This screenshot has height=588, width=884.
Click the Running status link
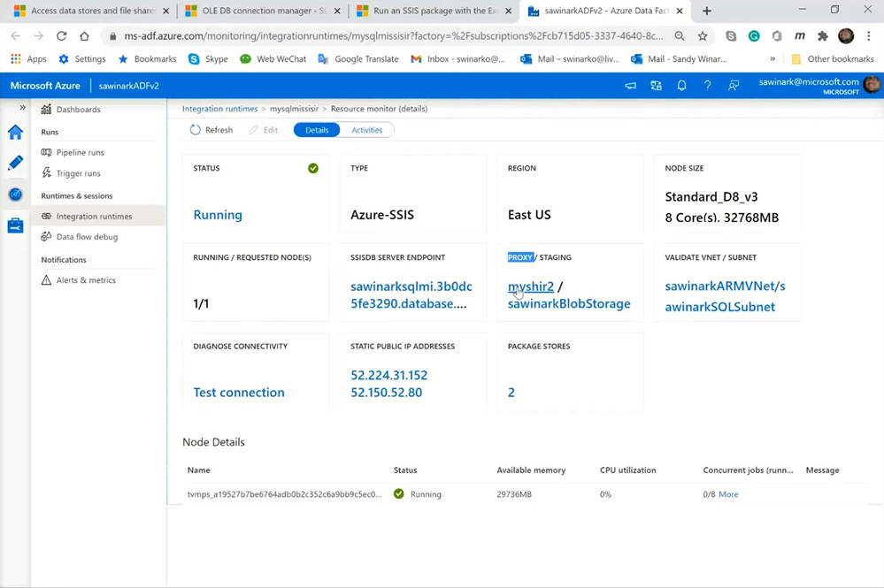(x=218, y=215)
